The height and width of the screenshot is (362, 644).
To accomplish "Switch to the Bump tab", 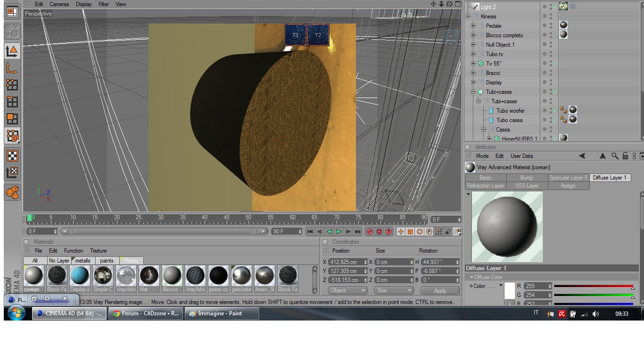I will pos(527,178).
